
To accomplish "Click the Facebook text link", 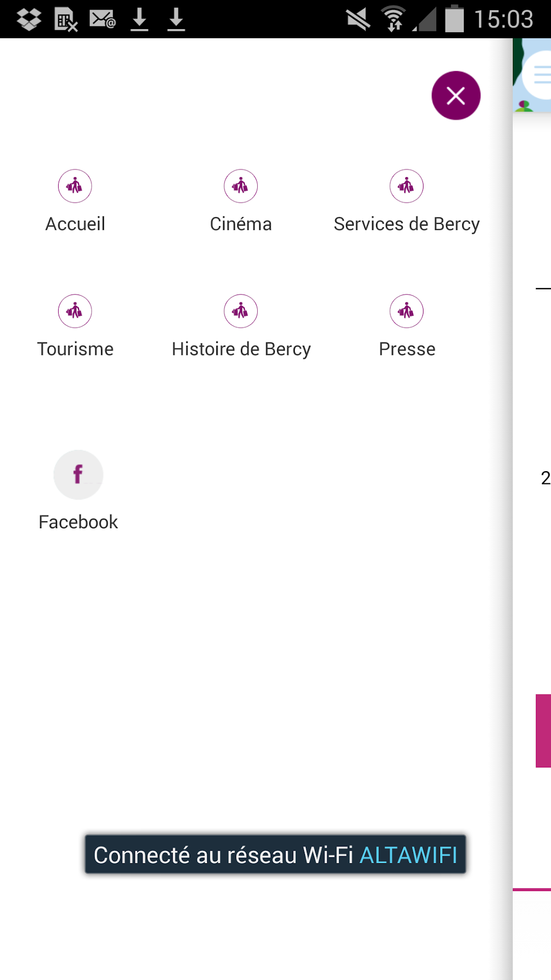I will pyautogui.click(x=78, y=522).
